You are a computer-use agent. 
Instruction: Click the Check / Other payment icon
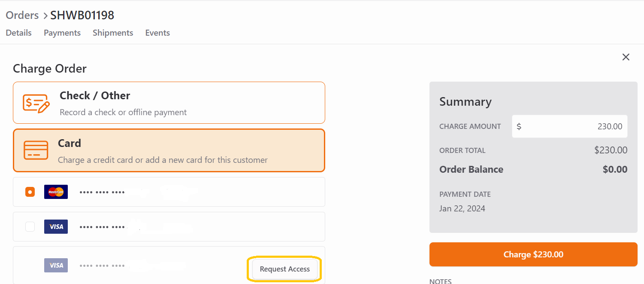pos(36,103)
